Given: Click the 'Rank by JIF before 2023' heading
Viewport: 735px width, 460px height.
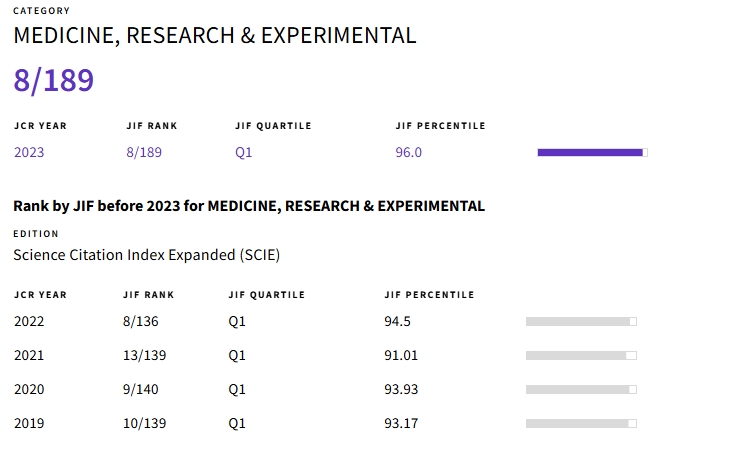Looking at the screenshot, I should (249, 206).
